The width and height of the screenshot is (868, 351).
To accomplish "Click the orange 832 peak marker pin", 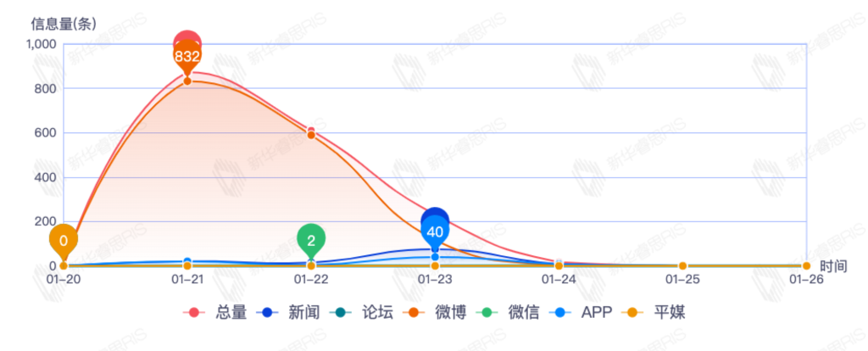I will click(x=186, y=57).
